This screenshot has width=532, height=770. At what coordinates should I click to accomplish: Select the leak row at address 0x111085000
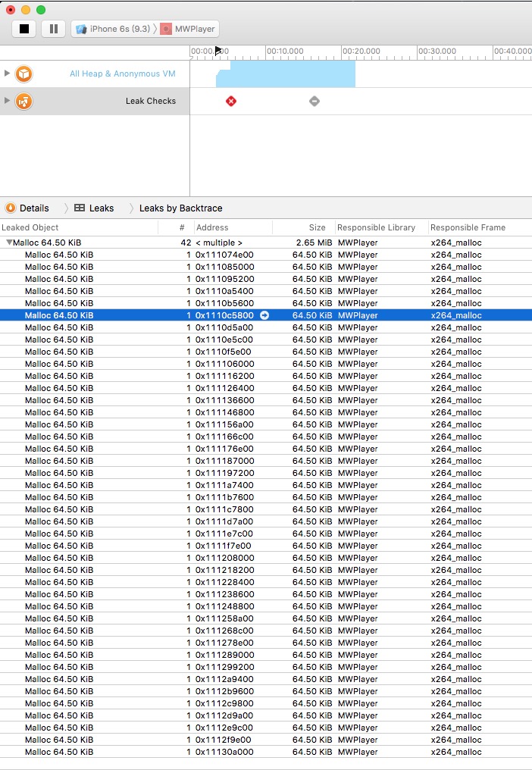point(266,267)
